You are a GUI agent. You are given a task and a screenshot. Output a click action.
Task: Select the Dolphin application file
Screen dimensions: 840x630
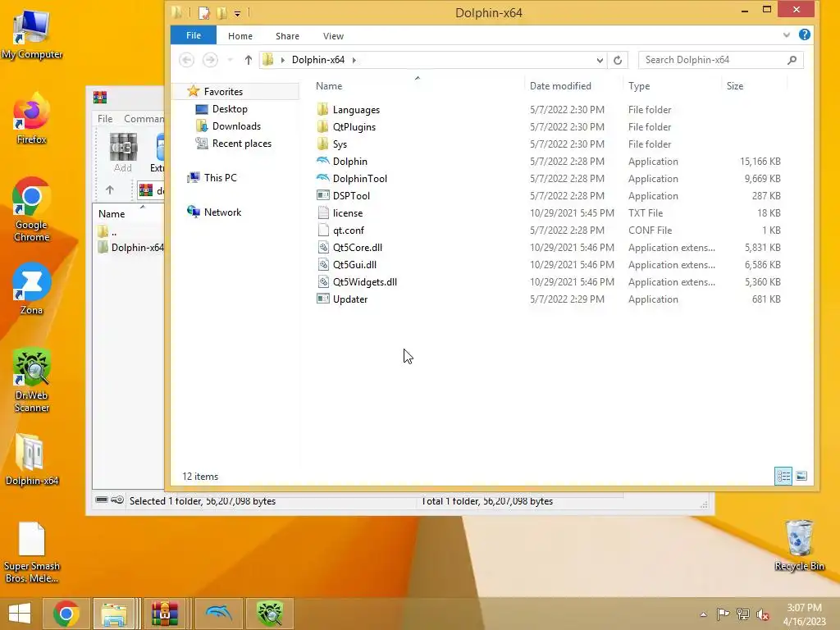pyautogui.click(x=349, y=162)
